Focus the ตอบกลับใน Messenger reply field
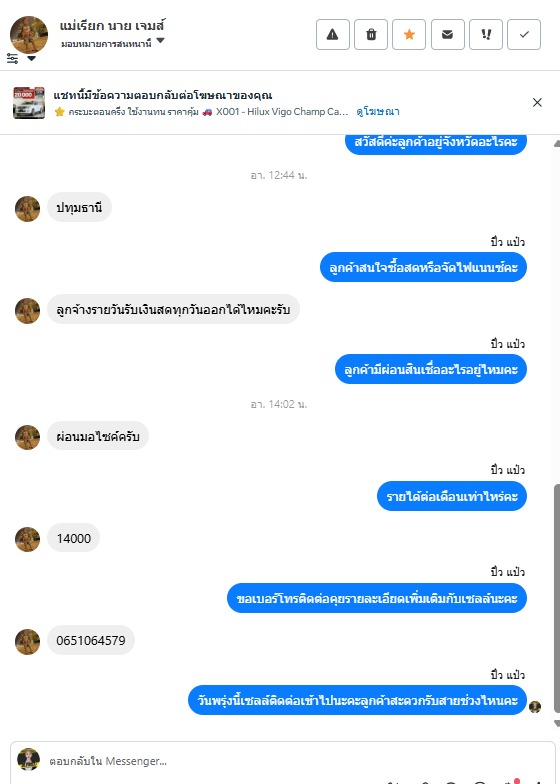The image size is (560, 784). (x=300, y=761)
